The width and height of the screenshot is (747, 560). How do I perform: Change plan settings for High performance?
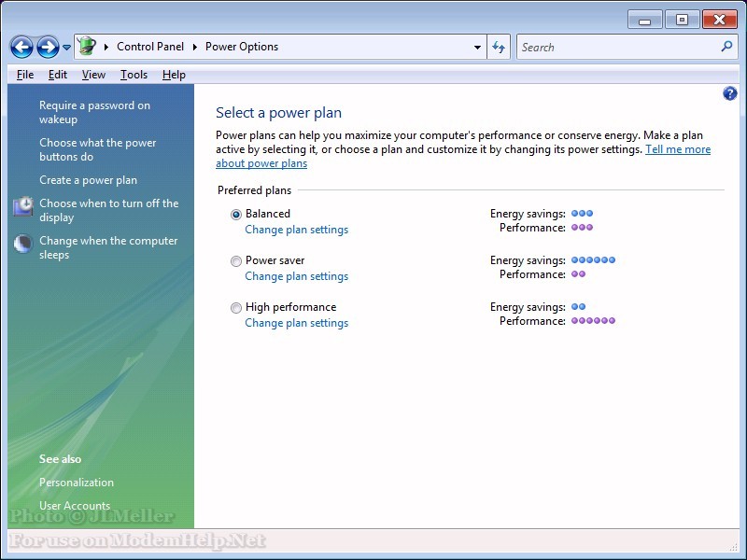(296, 323)
